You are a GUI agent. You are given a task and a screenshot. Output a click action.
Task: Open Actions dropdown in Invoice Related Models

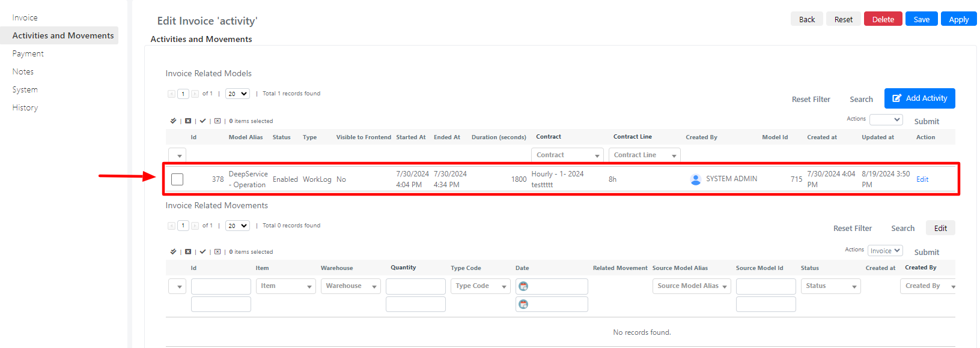(x=886, y=119)
